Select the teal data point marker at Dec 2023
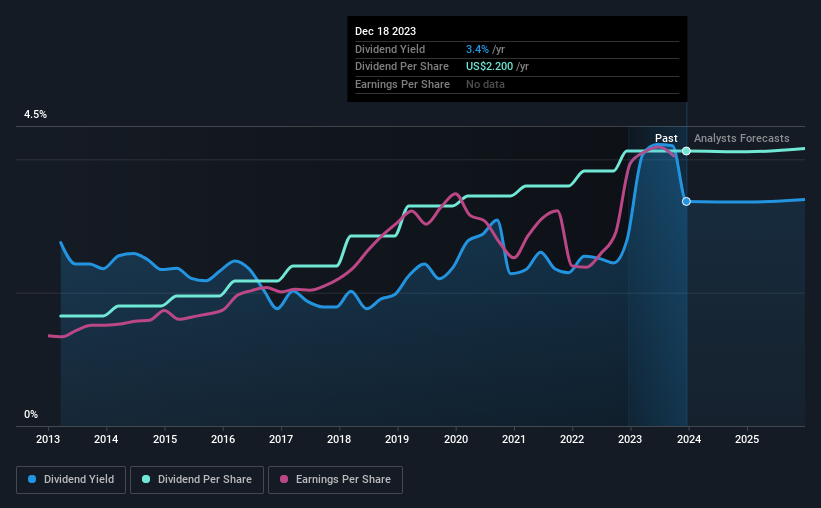Image resolution: width=821 pixels, height=508 pixels. tap(686, 151)
